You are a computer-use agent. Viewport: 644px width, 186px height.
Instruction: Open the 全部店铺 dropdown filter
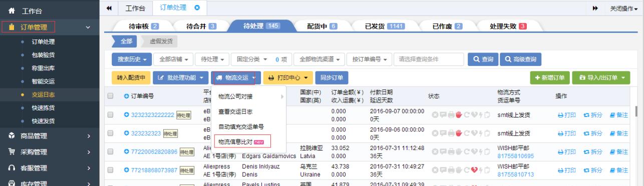[x=173, y=59]
